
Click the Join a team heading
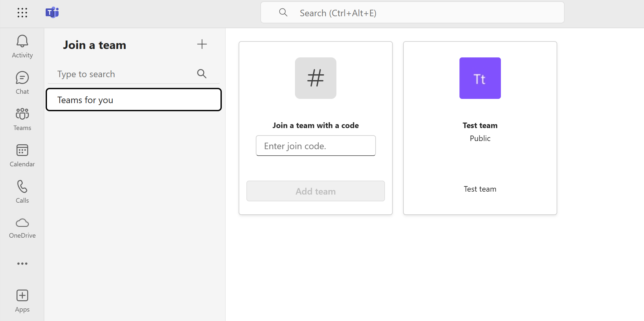click(95, 45)
